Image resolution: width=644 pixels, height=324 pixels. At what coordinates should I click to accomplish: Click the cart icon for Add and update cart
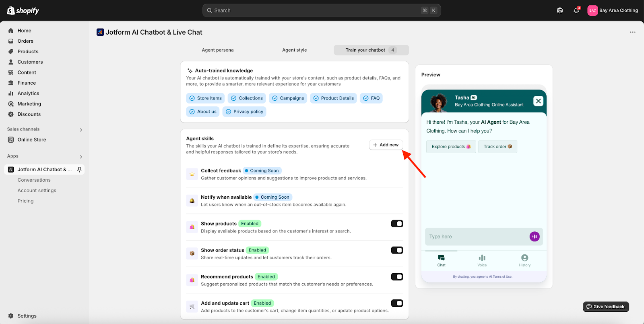pos(192,307)
